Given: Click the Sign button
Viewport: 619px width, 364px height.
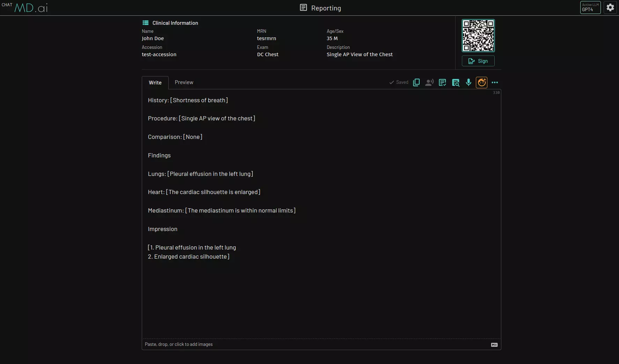Looking at the screenshot, I should pyautogui.click(x=478, y=61).
